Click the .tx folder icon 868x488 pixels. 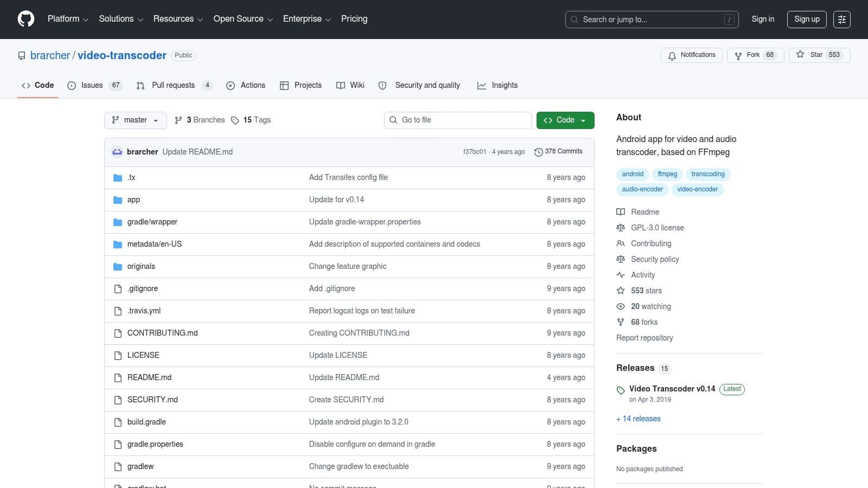click(118, 178)
